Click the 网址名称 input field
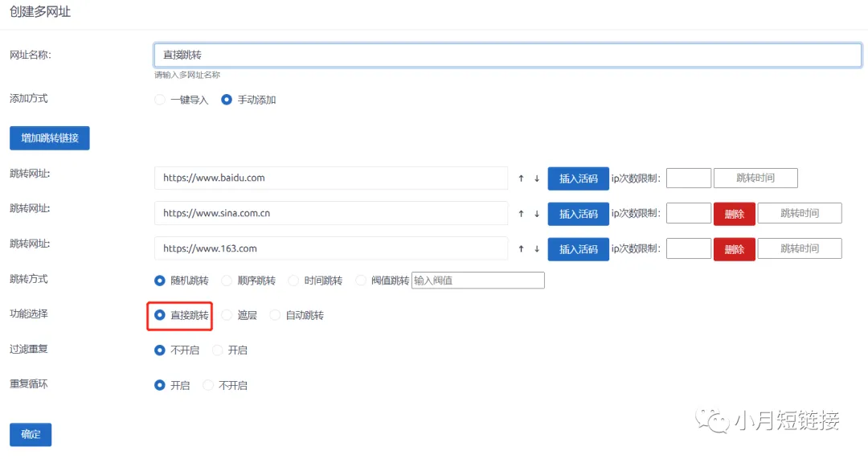The height and width of the screenshot is (459, 868). click(507, 55)
